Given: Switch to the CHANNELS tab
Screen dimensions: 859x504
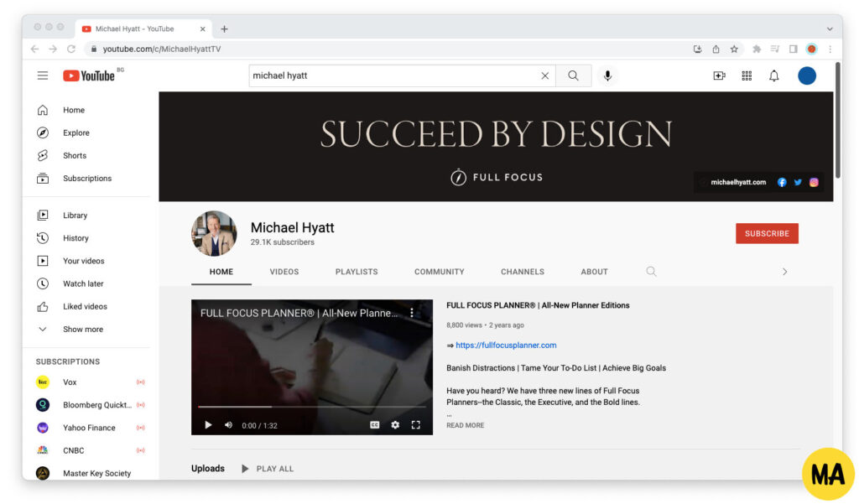Looking at the screenshot, I should (523, 272).
